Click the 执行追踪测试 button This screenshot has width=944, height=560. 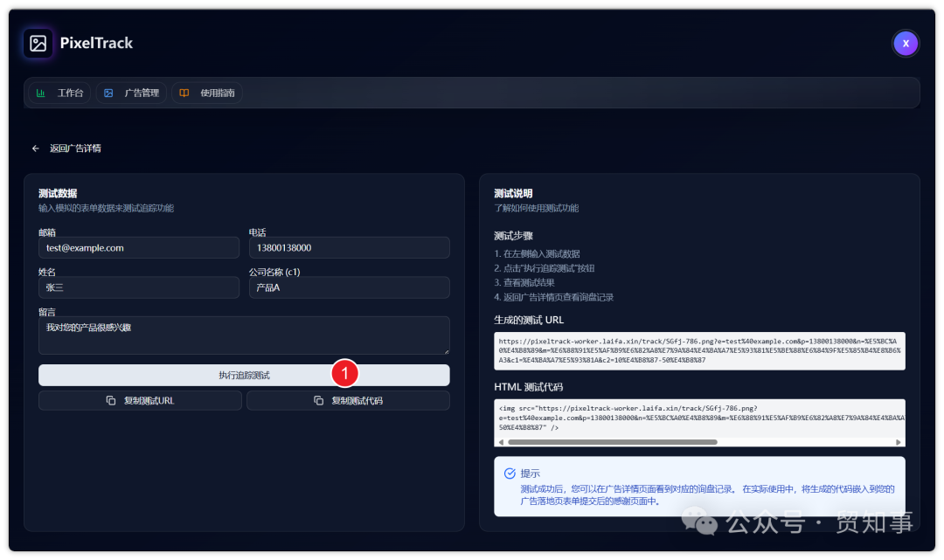pos(244,376)
